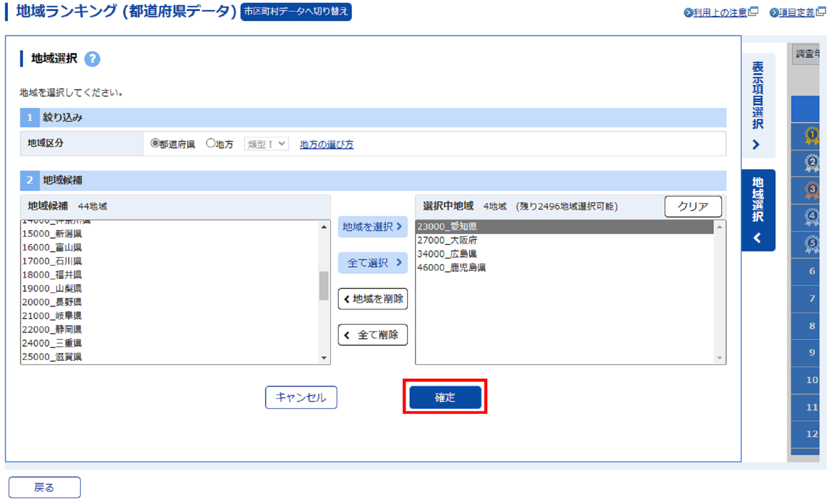
Task: Select 22000_静岡県 in candidate list
Action: click(169, 330)
